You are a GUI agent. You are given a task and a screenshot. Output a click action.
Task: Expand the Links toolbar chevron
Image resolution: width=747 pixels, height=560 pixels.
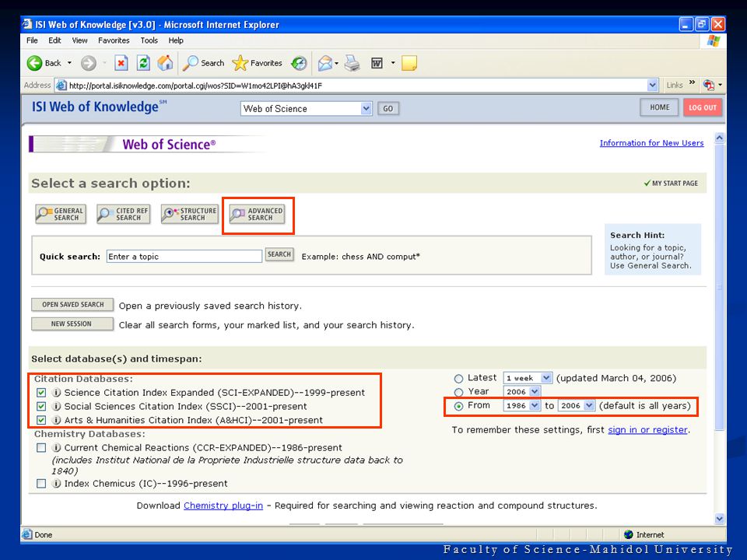pyautogui.click(x=693, y=82)
